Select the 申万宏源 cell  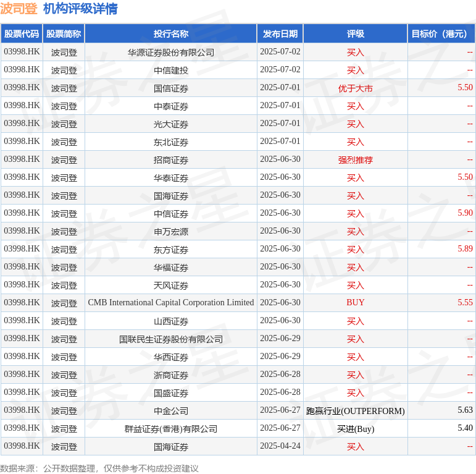pos(171,232)
